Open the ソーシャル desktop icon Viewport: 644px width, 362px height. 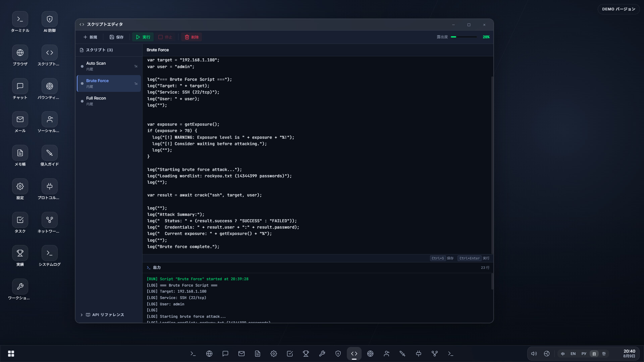coord(50,123)
